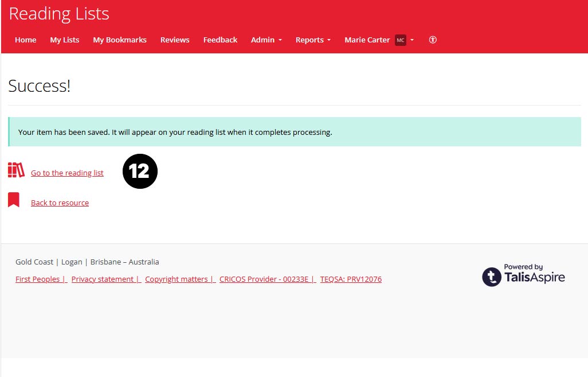Click the Go to the reading list link

pyautogui.click(x=67, y=173)
